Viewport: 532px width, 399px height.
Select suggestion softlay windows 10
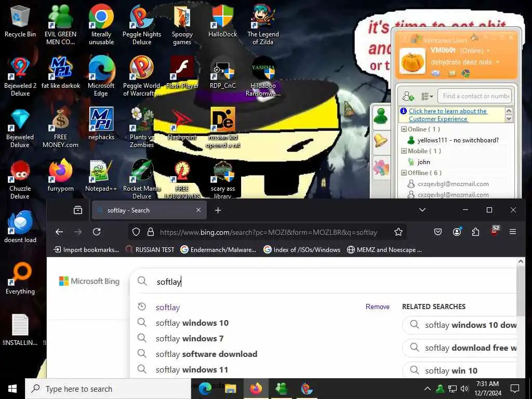(x=192, y=323)
